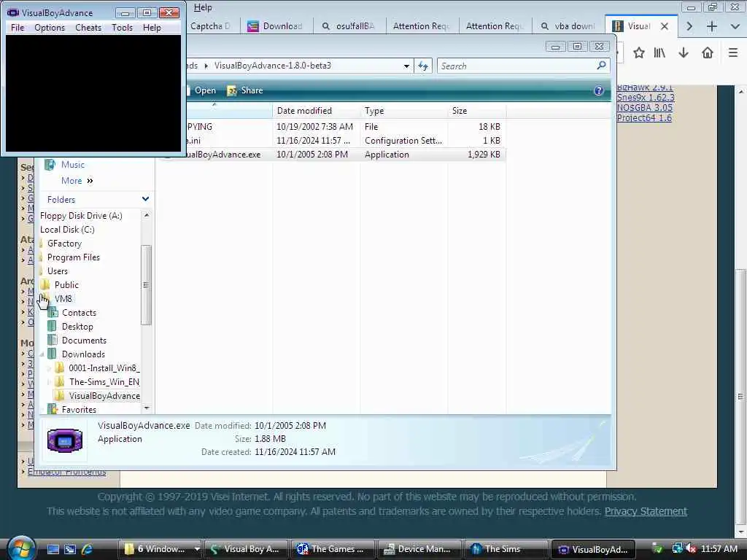Viewport: 747px width, 560px height.
Task: Select Desktop folder in tree
Action: click(x=77, y=327)
